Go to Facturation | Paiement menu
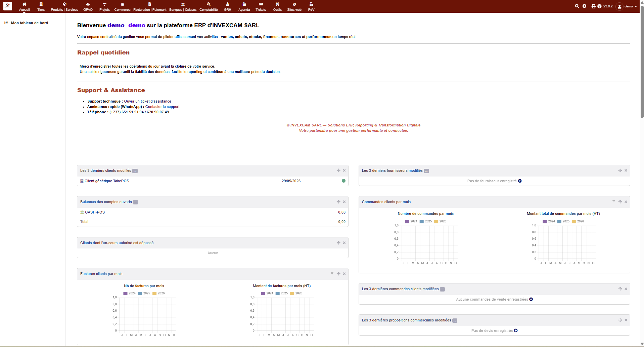The height and width of the screenshot is (347, 644). tap(150, 6)
